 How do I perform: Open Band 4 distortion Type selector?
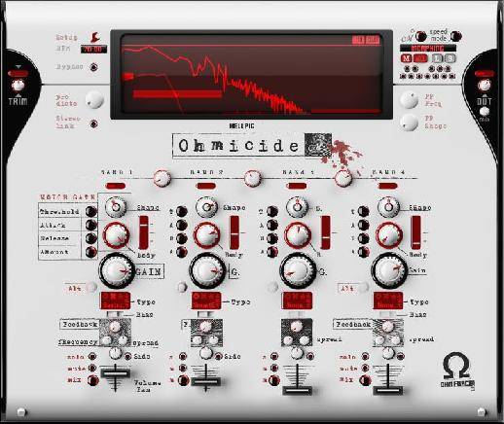tap(388, 300)
